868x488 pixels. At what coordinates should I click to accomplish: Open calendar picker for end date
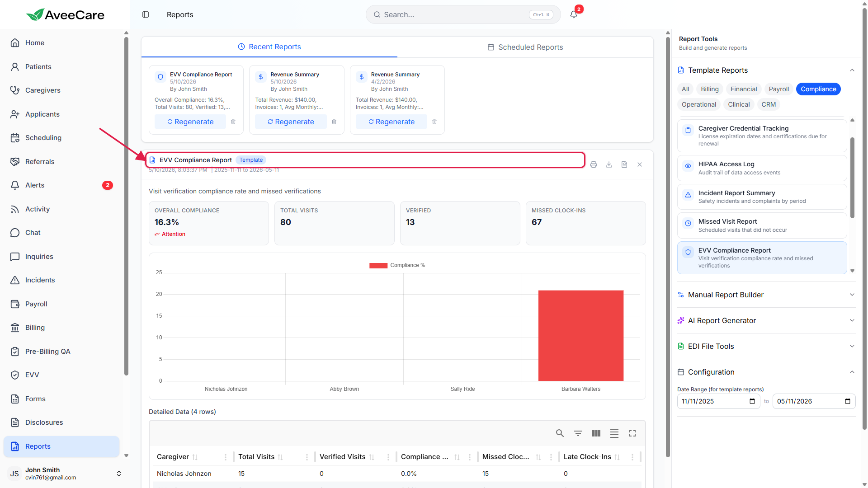pos(848,401)
